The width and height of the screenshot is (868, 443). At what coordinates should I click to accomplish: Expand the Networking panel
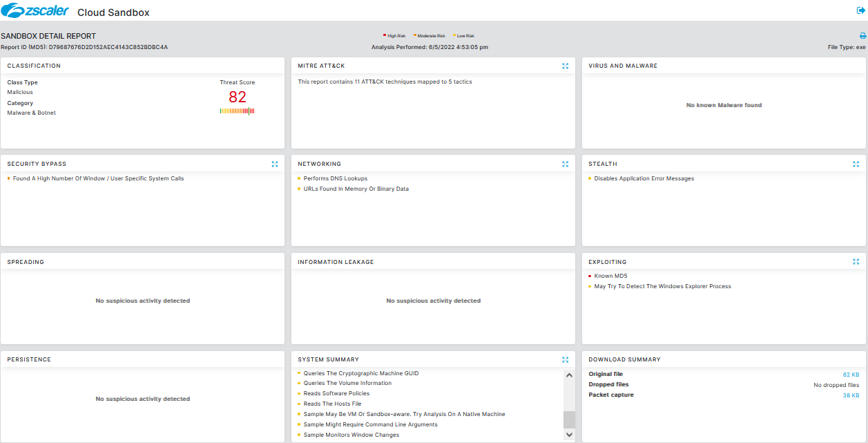click(566, 164)
